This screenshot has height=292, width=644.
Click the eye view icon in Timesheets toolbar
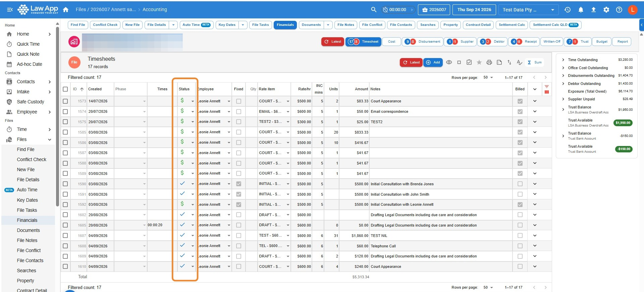click(x=449, y=62)
